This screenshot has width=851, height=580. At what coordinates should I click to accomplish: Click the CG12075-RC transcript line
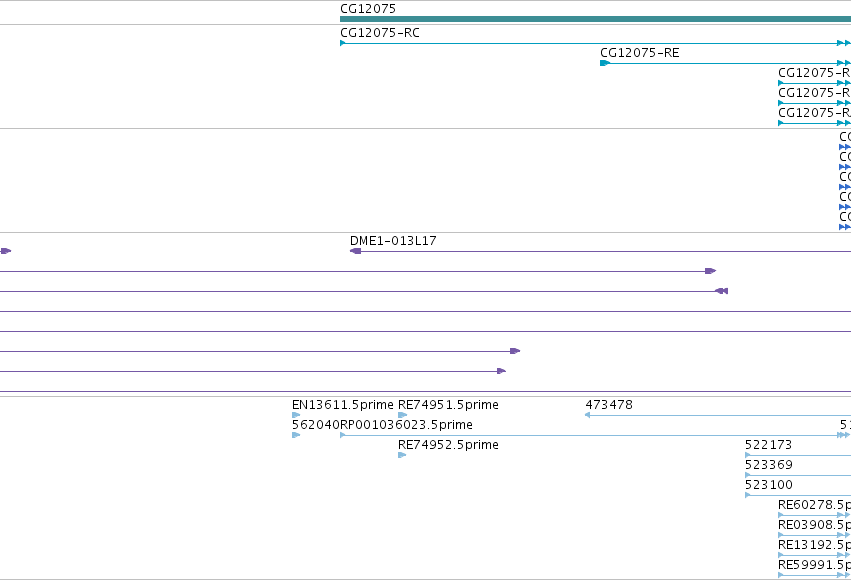coord(595,43)
